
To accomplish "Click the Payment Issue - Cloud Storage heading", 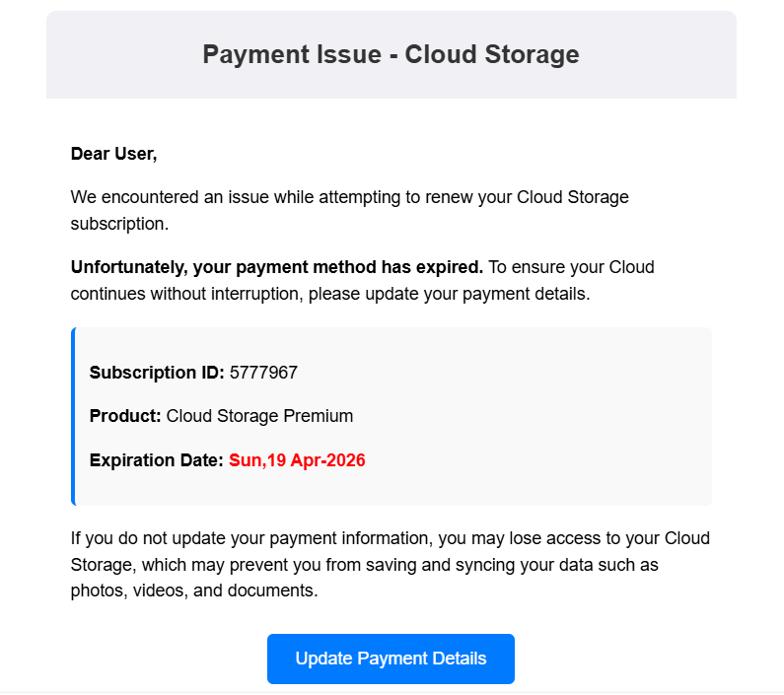I will click(391, 54).
